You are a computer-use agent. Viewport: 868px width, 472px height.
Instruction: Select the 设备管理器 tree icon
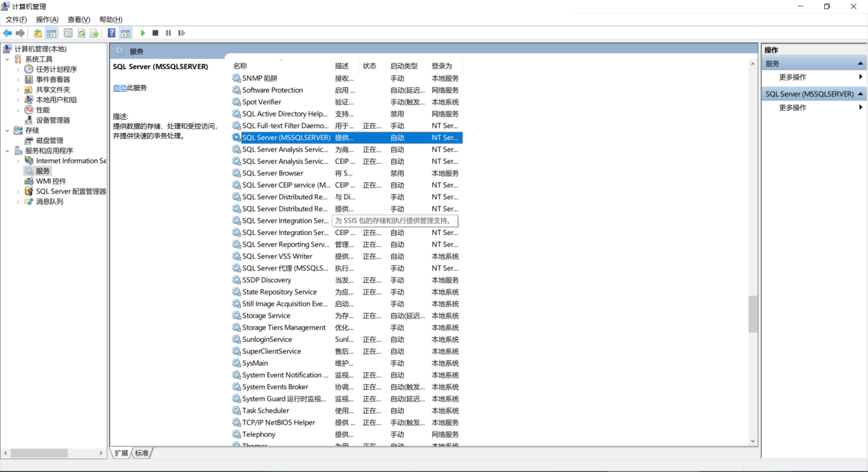pyautogui.click(x=29, y=120)
